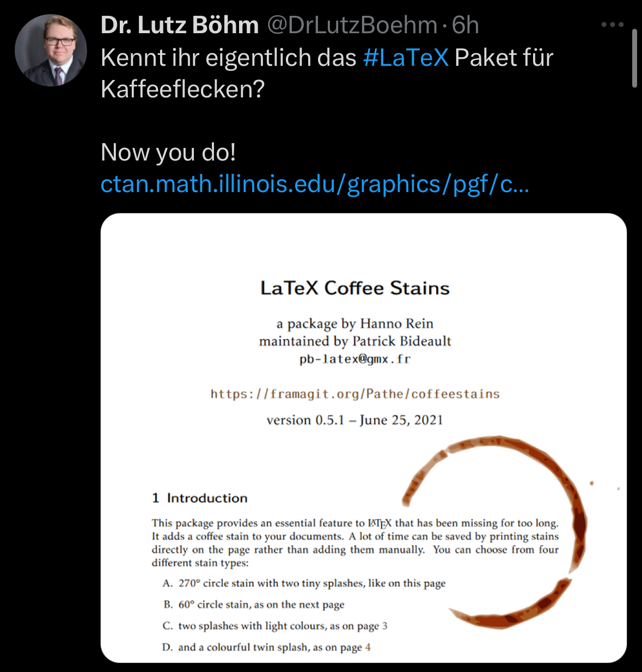This screenshot has width=642, height=672.
Task: Click the Now you do! text
Action: pyautogui.click(x=168, y=152)
